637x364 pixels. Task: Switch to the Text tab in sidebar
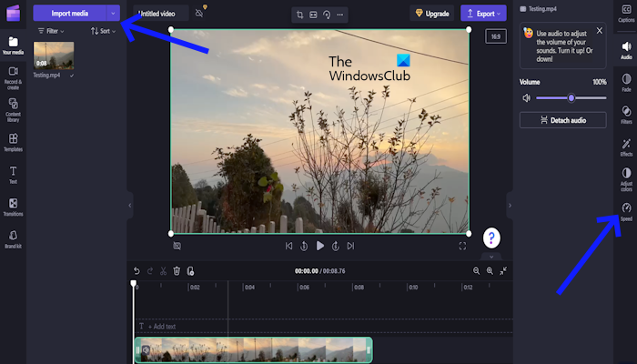[13, 173]
